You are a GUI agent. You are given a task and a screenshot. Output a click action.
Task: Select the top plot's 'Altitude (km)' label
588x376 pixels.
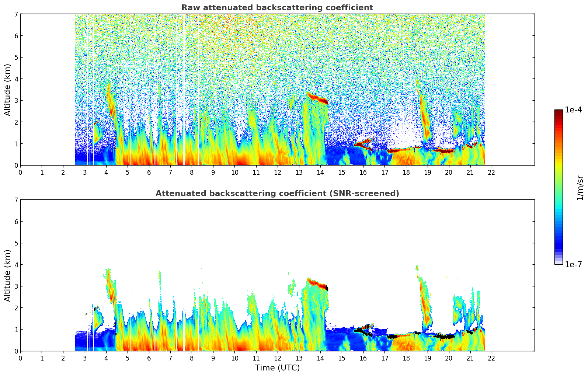(x=8, y=90)
